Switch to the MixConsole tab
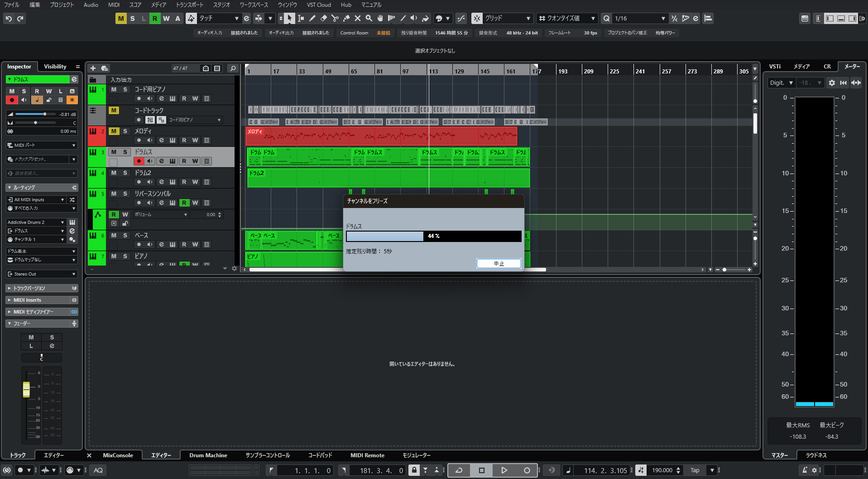 (118, 455)
